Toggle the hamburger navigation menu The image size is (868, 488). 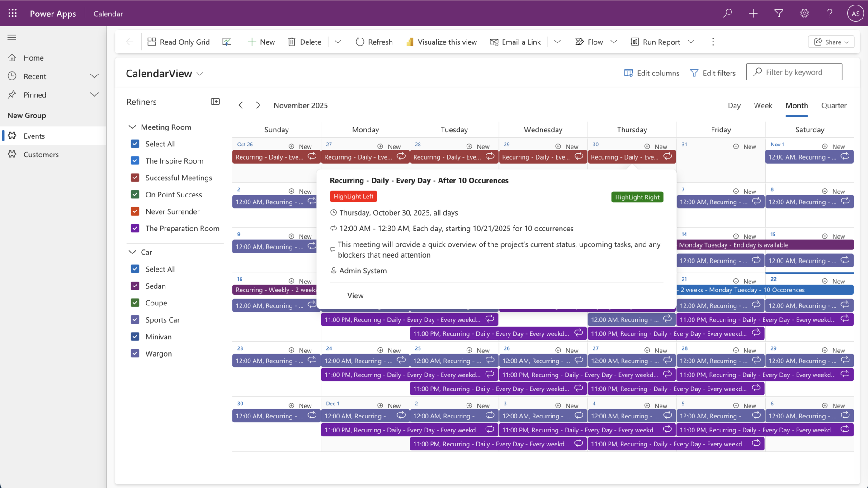tap(12, 37)
